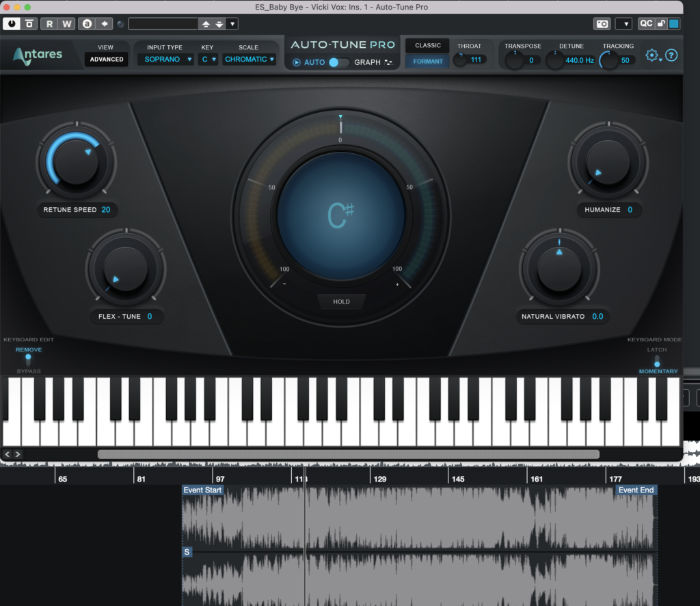Click the GRAPH mode label

click(x=367, y=62)
